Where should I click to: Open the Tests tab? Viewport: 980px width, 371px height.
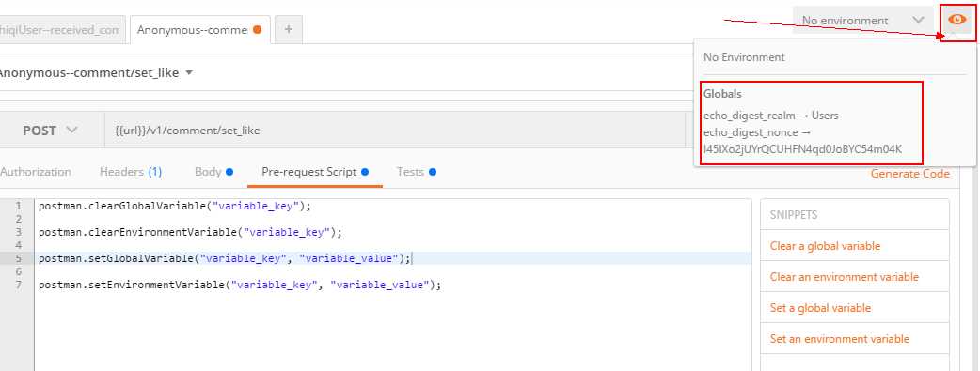(416, 172)
